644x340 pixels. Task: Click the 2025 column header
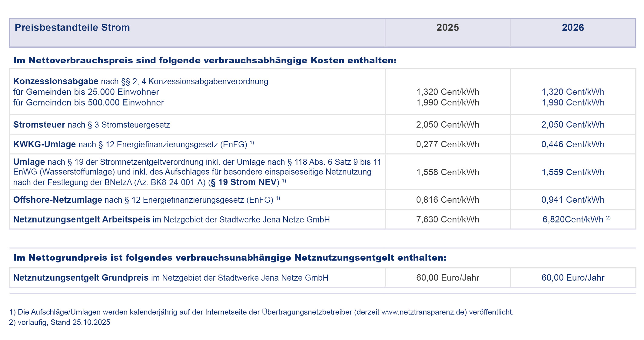click(447, 28)
